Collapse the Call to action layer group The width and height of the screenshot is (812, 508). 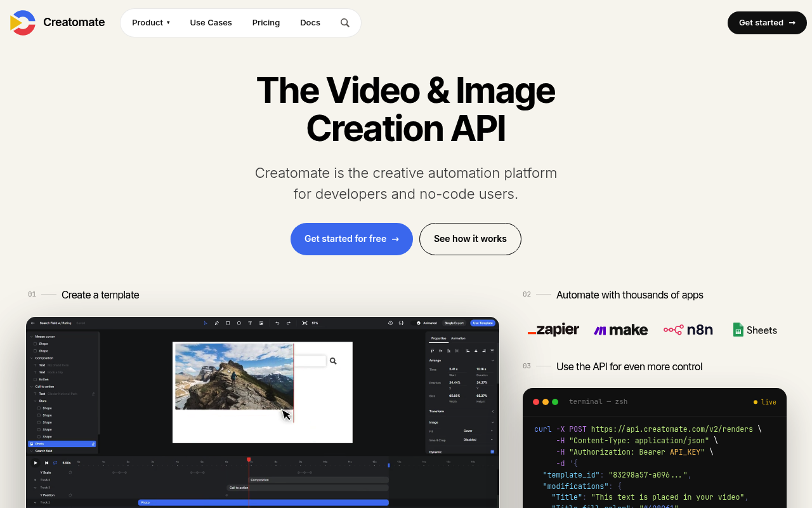click(32, 387)
